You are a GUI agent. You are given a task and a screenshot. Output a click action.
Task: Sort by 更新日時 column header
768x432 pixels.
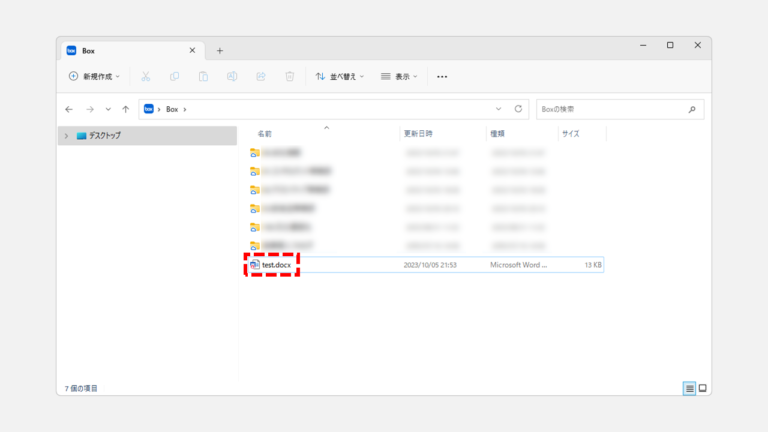coord(418,134)
